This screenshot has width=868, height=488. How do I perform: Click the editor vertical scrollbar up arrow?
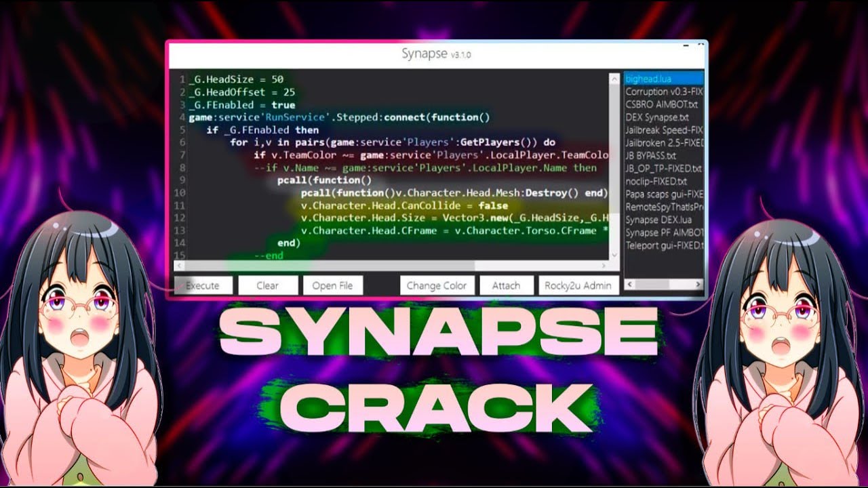point(614,79)
